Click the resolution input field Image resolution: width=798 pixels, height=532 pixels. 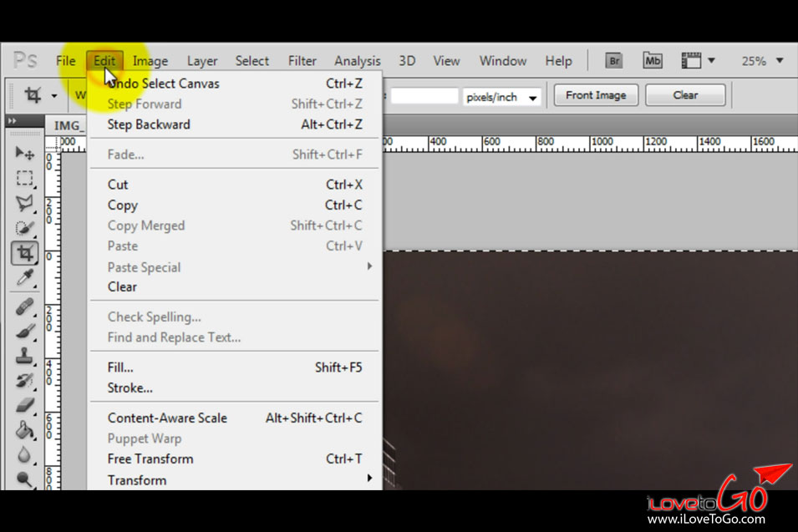pos(424,96)
